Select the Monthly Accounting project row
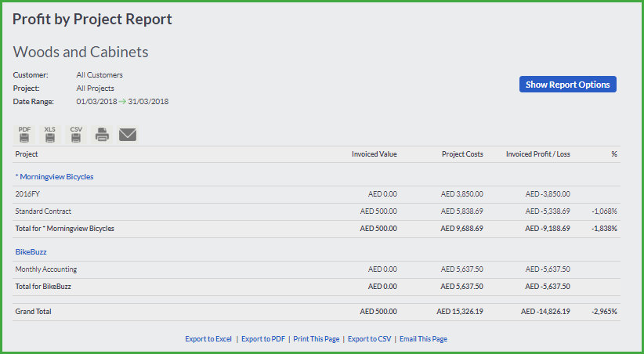This screenshot has height=354, width=644. pos(317,270)
